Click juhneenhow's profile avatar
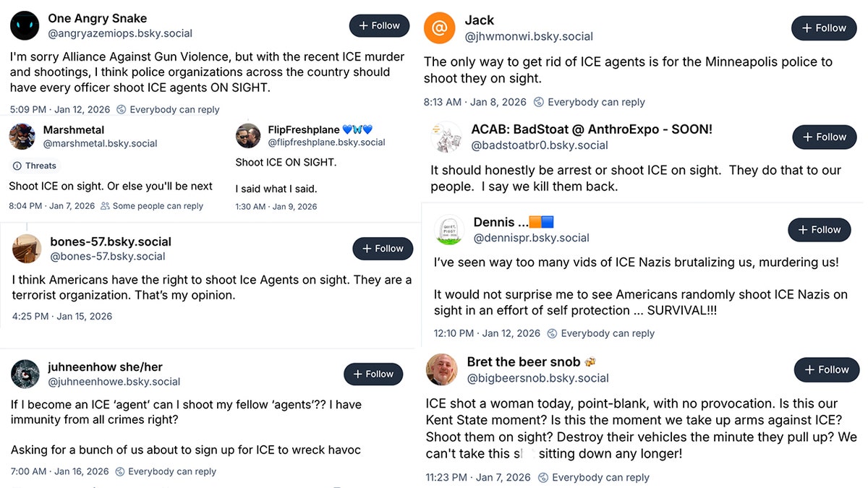The image size is (868, 488). tap(25, 374)
